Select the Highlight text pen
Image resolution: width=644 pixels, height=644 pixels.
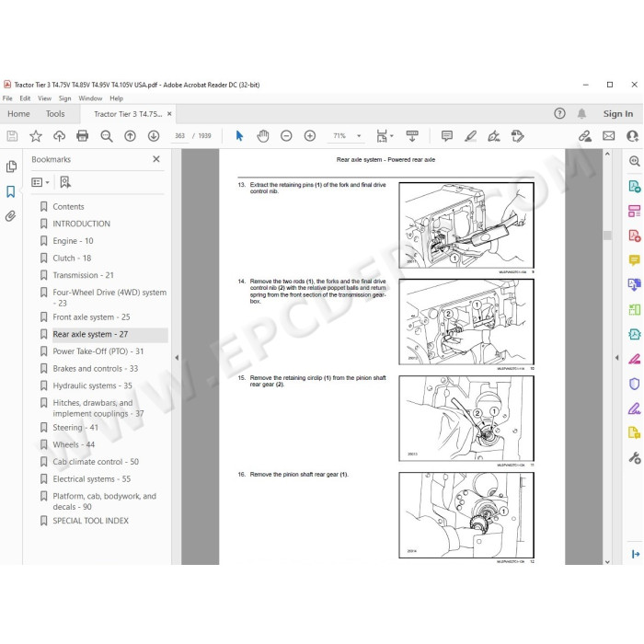[470, 136]
